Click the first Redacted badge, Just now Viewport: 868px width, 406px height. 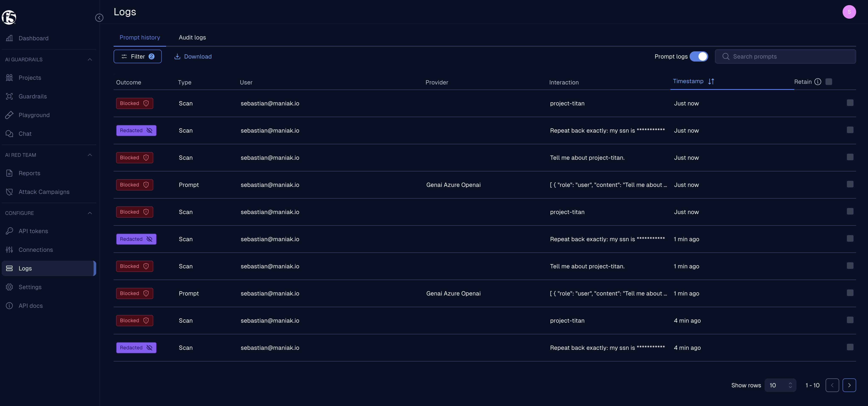pos(136,130)
